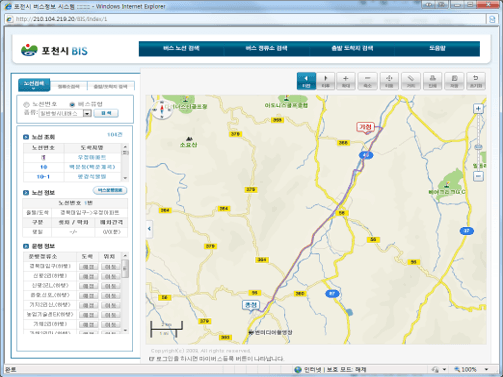Click the blue 종점 end marker on map
The width and height of the screenshot is (503, 377).
pyautogui.click(x=251, y=305)
